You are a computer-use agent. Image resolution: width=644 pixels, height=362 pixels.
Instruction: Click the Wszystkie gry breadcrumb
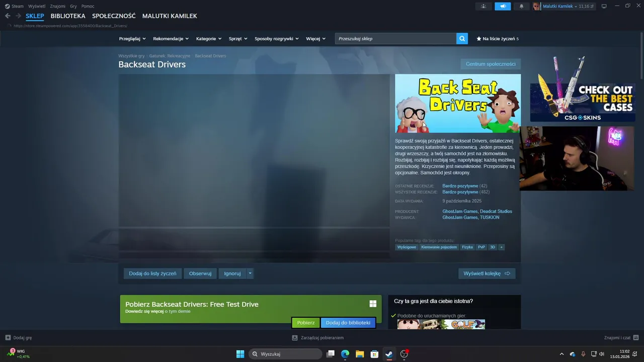(x=131, y=56)
